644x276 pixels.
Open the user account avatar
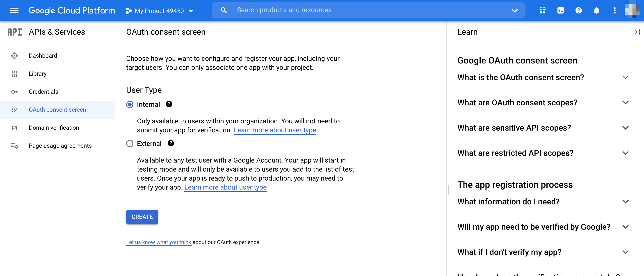pyautogui.click(x=632, y=11)
